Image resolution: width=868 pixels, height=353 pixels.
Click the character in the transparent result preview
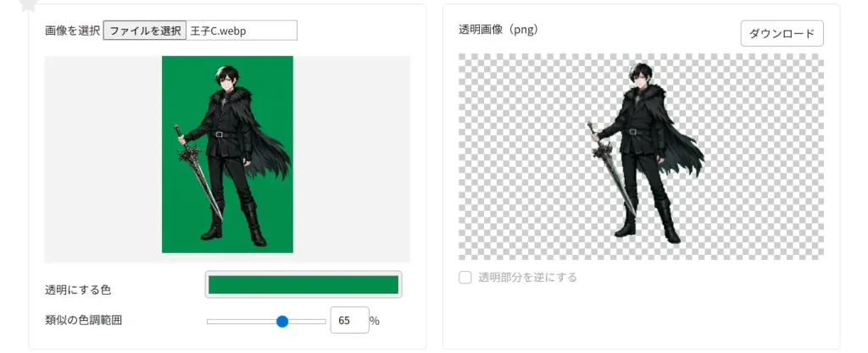pos(643,149)
